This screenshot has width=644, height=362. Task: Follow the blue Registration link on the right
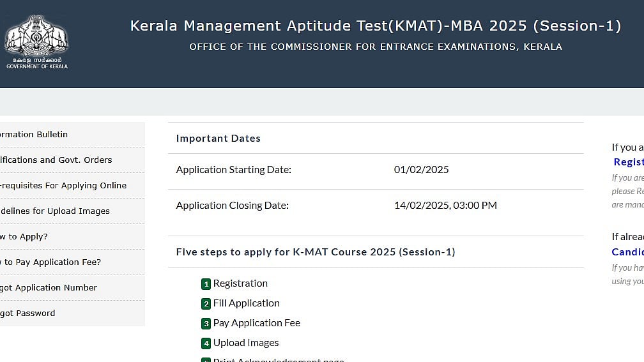[628, 162]
